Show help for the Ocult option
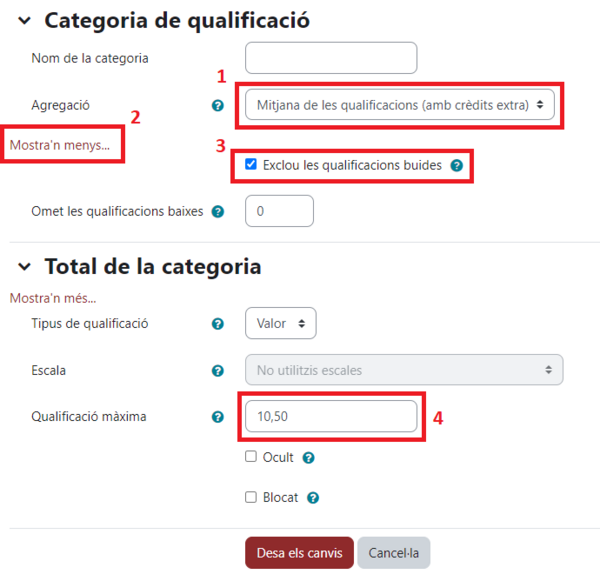This screenshot has height=581, width=600. [309, 457]
